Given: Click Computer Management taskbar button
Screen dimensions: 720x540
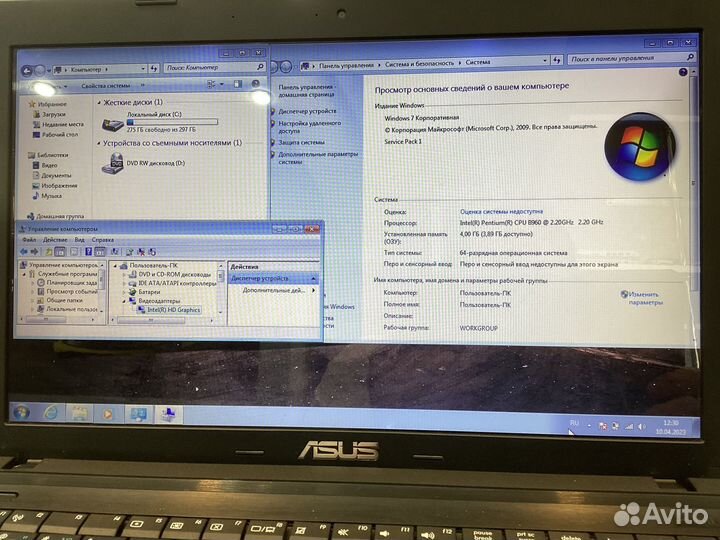Looking at the screenshot, I should pyautogui.click(x=168, y=415).
